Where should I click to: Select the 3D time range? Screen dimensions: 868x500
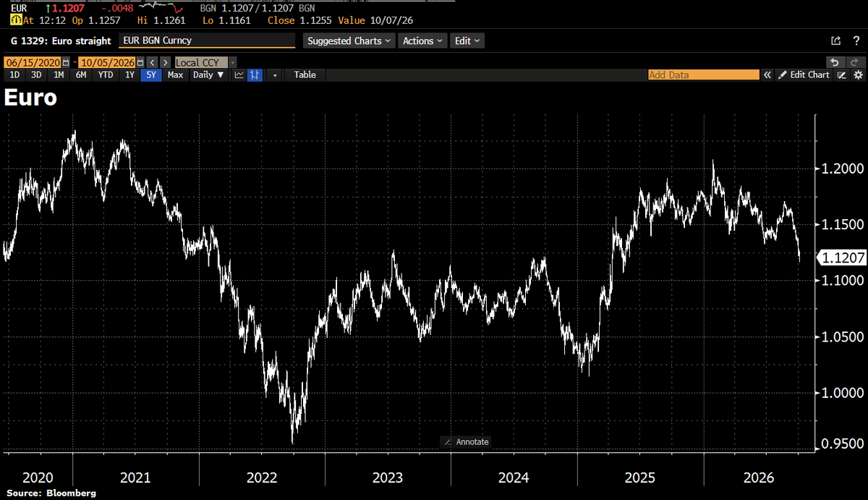(36, 75)
